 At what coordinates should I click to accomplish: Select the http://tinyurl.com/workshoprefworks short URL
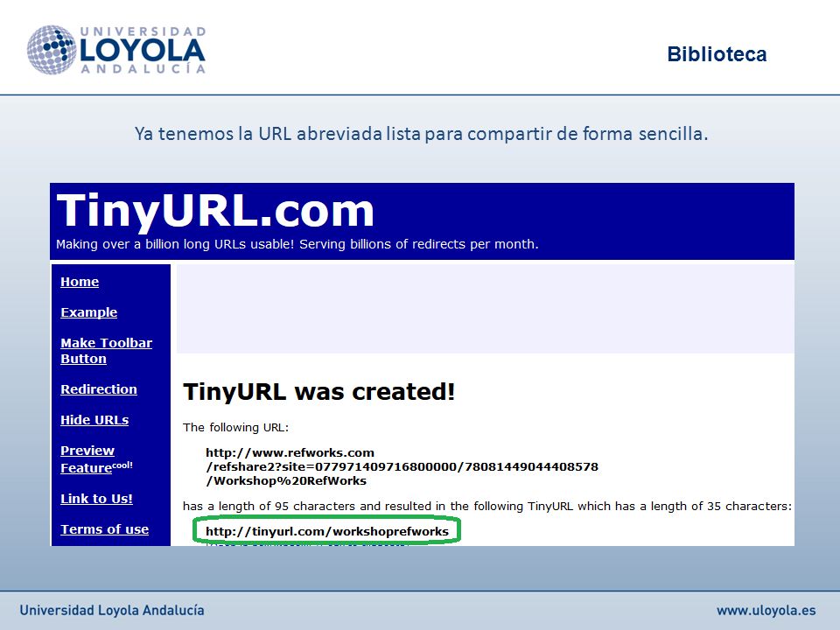[326, 531]
